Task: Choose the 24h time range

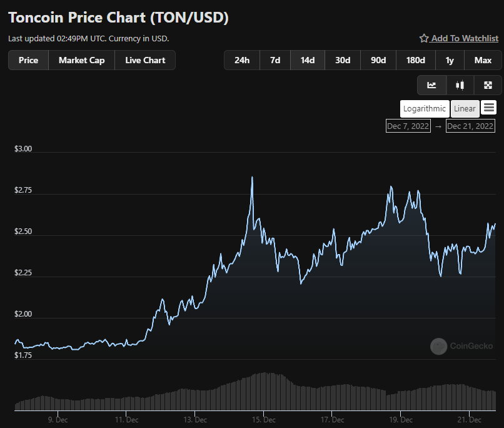Action: coord(242,60)
